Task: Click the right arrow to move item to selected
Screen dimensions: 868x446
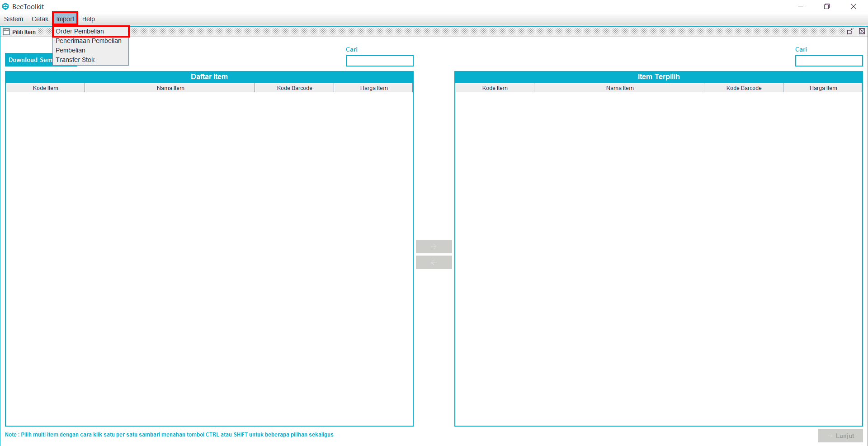Action: [434, 247]
